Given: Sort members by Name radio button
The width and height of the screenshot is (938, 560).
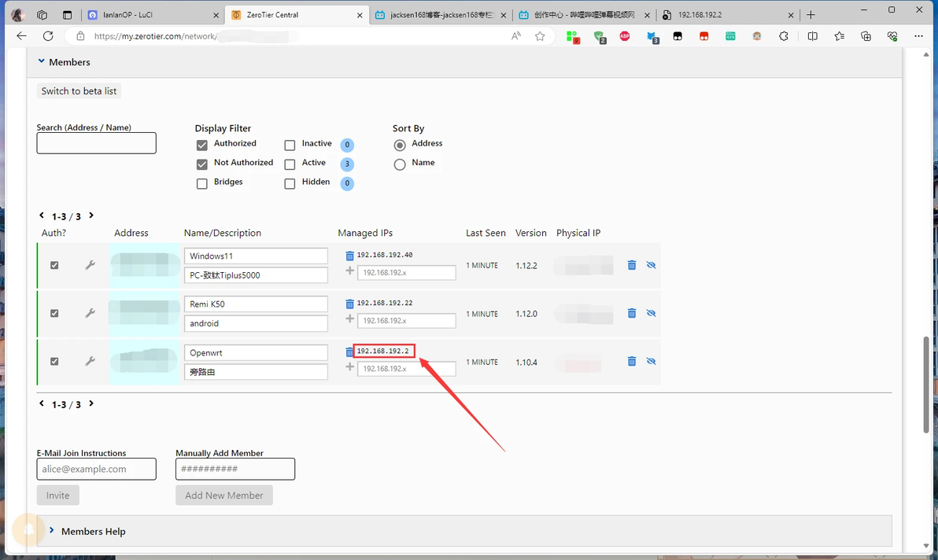Looking at the screenshot, I should (400, 164).
